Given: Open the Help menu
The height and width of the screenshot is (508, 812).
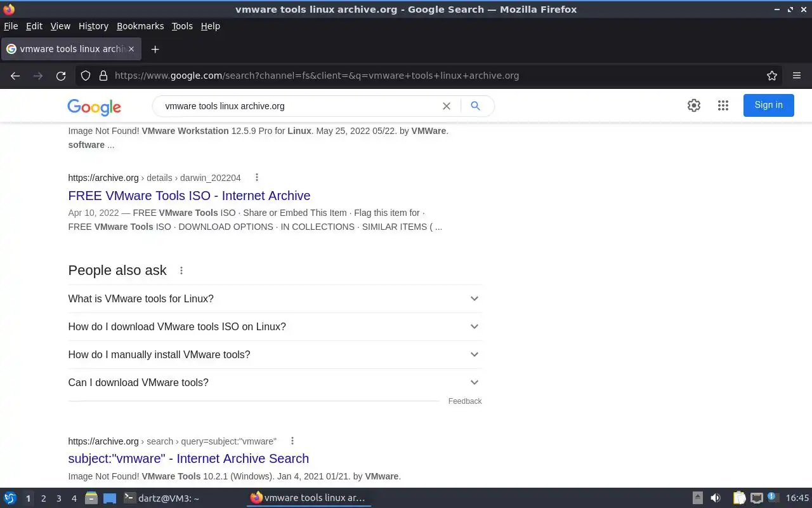Looking at the screenshot, I should click(x=210, y=26).
